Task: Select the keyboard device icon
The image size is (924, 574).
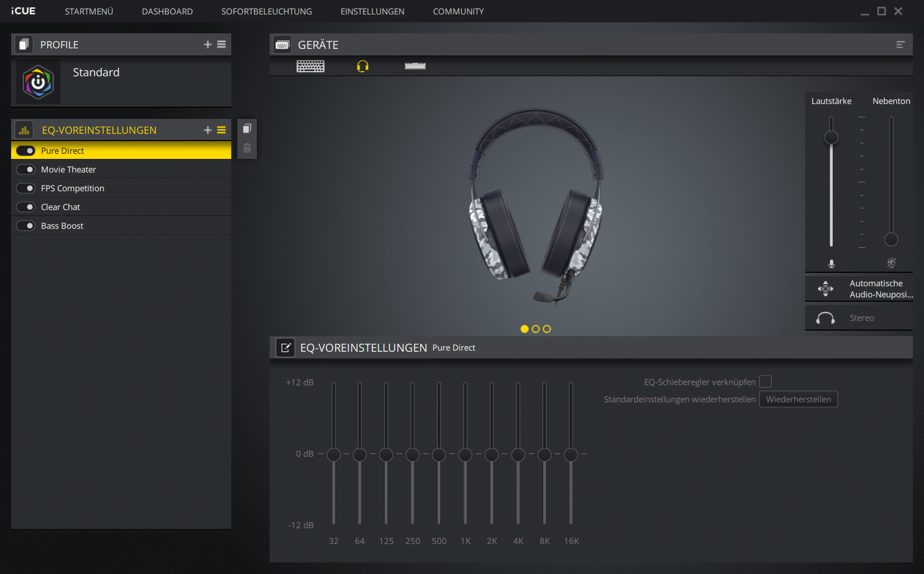Action: tap(310, 67)
